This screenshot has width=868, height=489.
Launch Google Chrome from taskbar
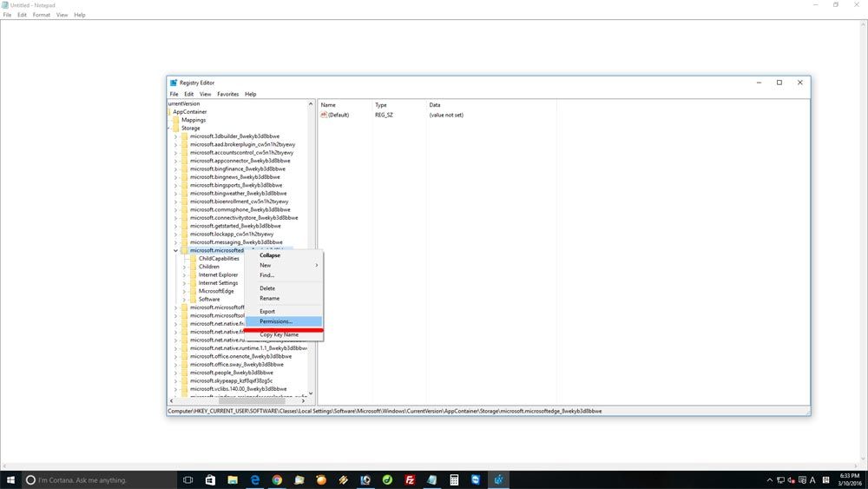[277, 479]
